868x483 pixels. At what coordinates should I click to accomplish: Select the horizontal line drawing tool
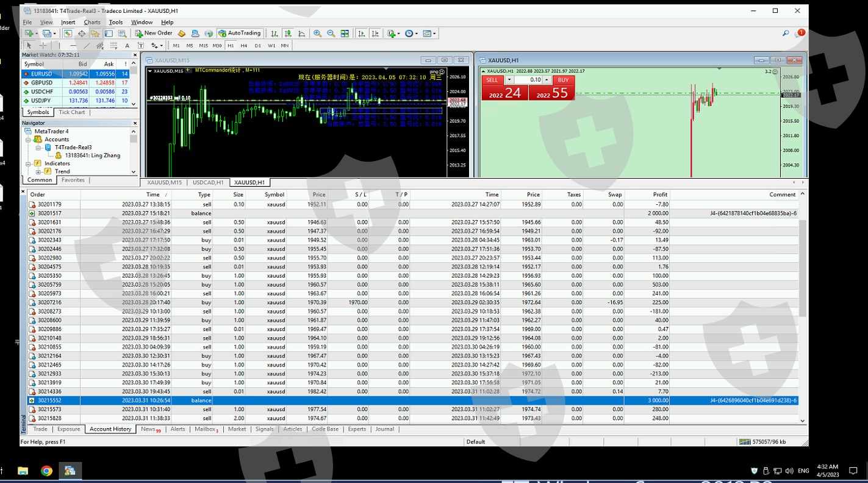[73, 46]
